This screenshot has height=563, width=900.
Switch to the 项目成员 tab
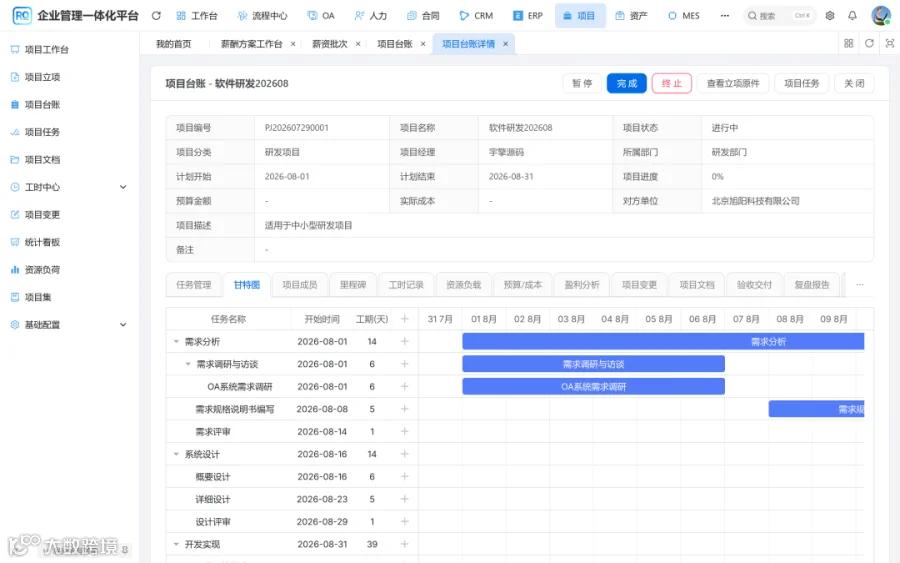click(x=300, y=285)
